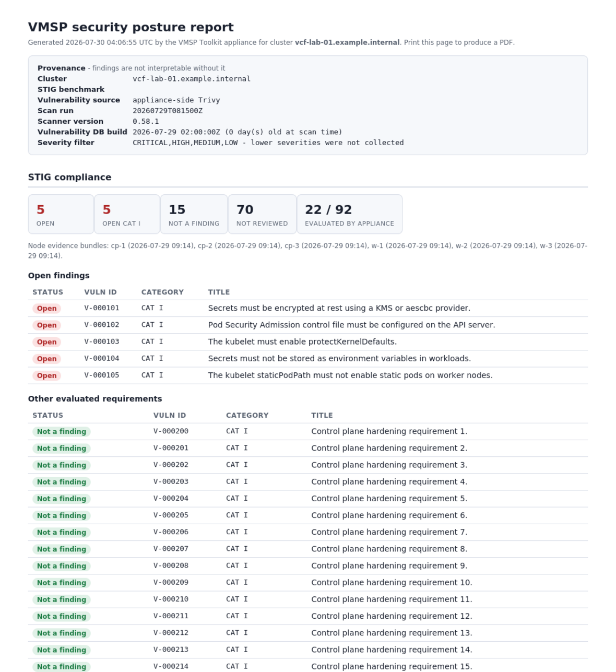
Task: Click the VMSP security posture report heading
Action: click(131, 27)
